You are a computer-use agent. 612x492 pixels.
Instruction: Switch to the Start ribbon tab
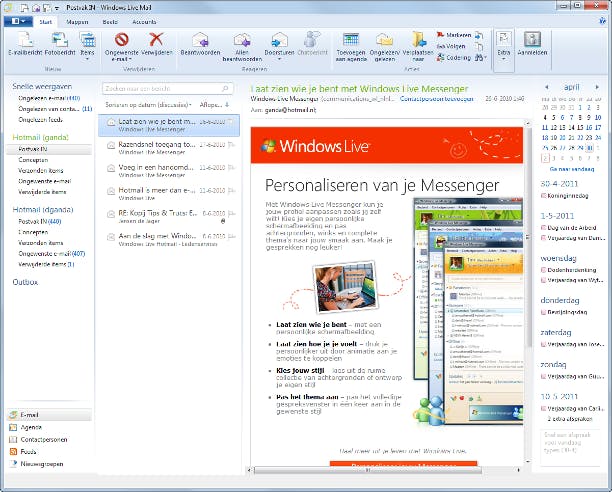[x=45, y=22]
